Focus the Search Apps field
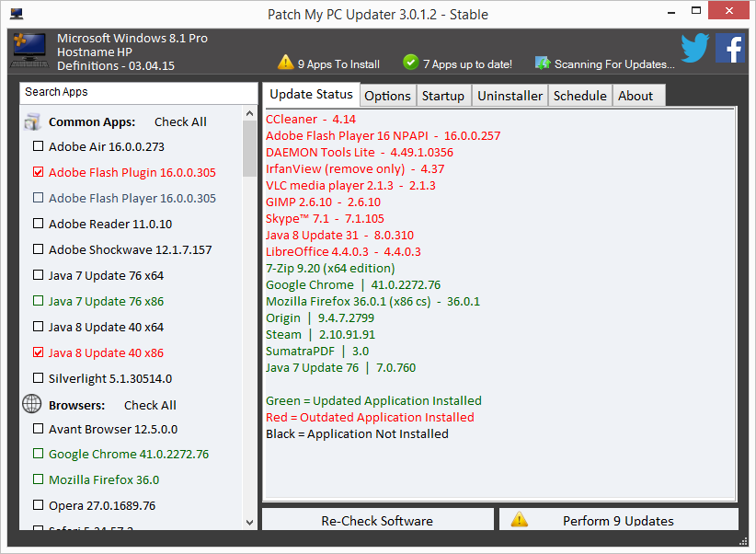Image resolution: width=756 pixels, height=554 pixels. (138, 93)
